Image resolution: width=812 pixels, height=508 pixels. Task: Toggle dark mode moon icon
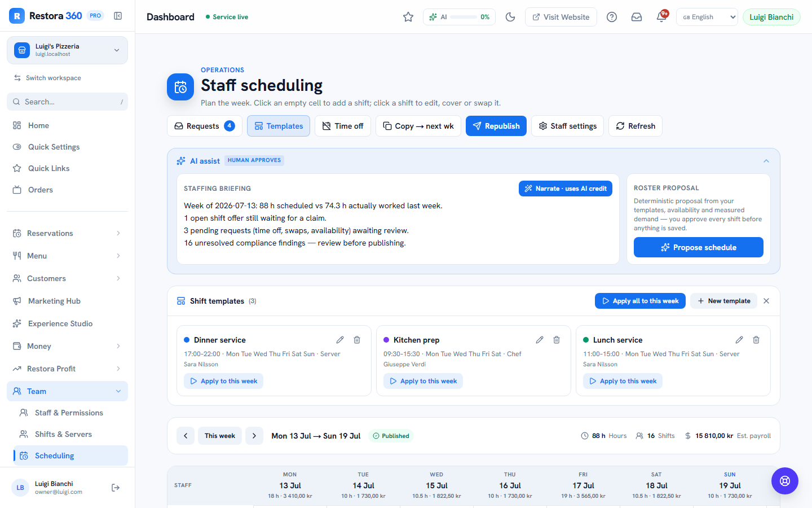click(x=510, y=17)
